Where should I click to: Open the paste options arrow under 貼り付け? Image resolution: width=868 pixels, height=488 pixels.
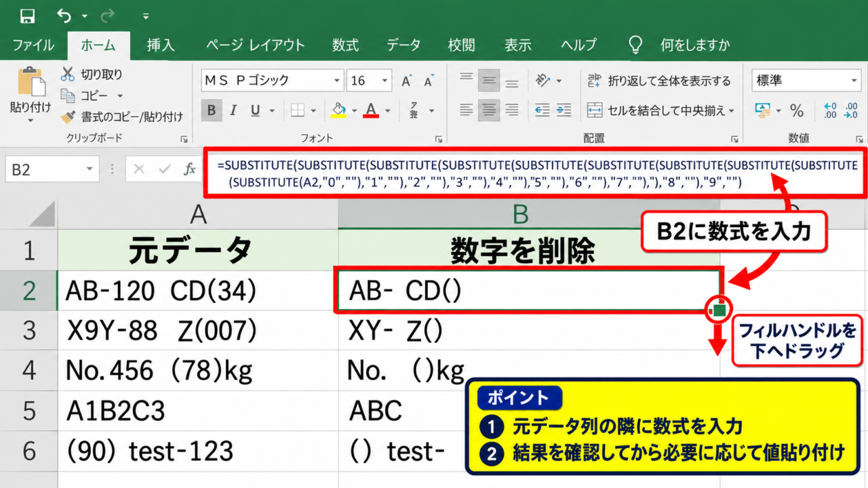click(31, 121)
